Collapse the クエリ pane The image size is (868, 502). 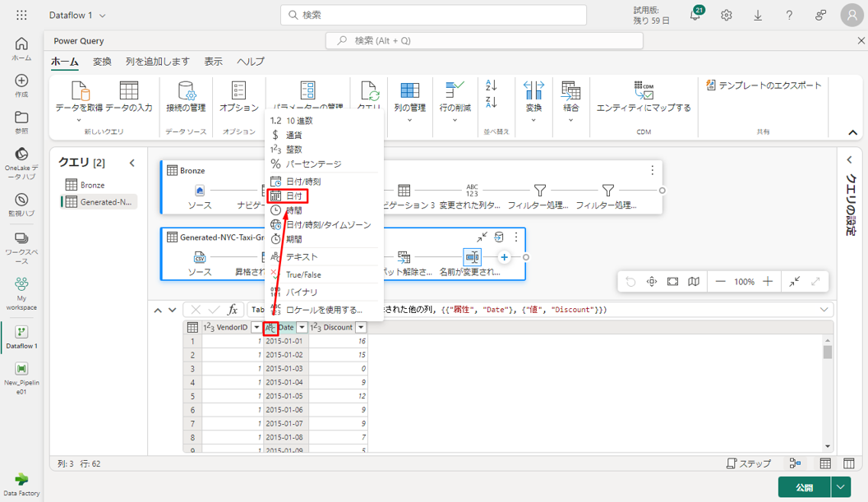[132, 163]
